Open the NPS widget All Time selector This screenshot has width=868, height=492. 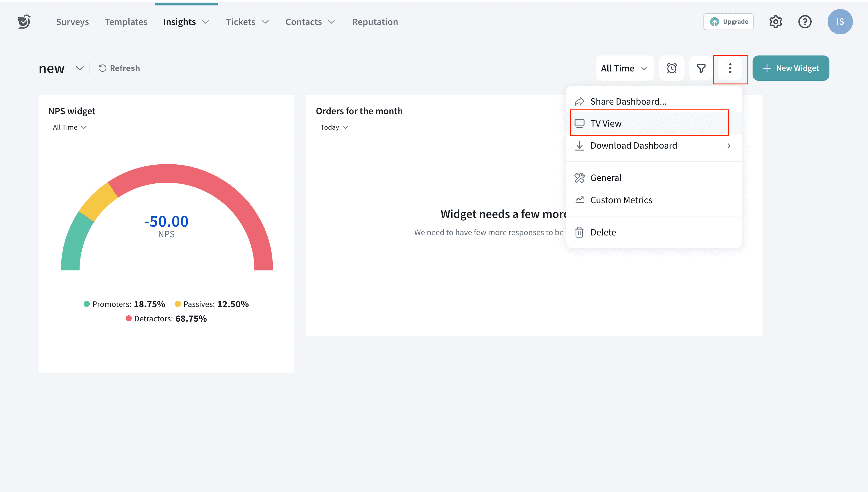(70, 128)
